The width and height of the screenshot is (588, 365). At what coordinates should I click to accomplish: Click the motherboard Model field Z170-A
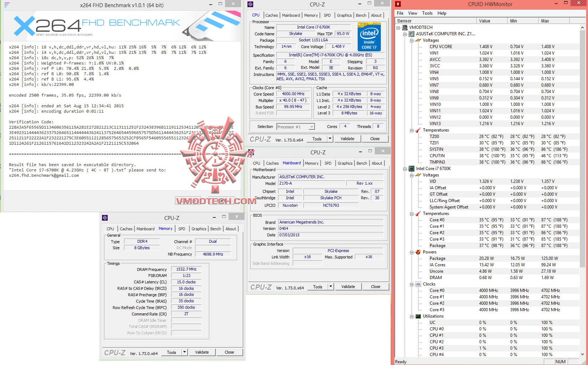[312, 183]
